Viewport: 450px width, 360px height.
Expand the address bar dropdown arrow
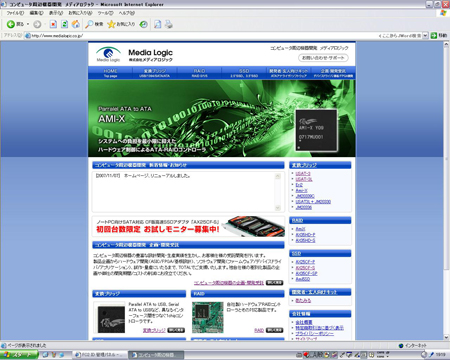(425, 35)
